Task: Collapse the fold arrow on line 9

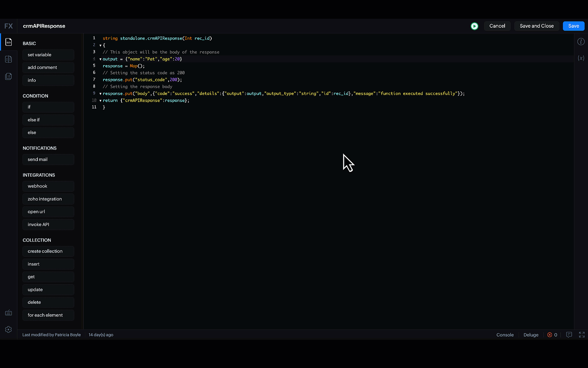Action: pos(100,94)
